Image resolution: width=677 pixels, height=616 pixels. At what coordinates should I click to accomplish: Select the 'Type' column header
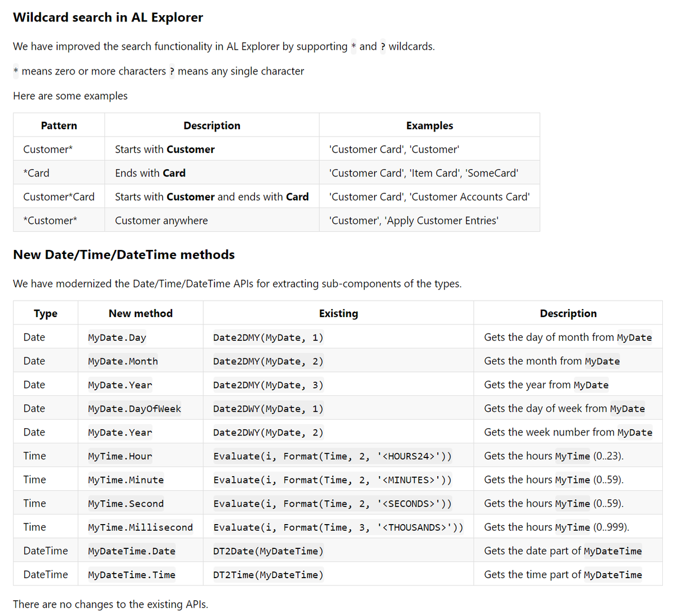46,313
